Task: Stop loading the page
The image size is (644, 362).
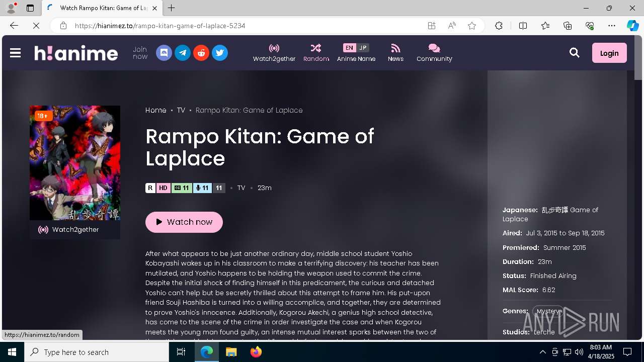Action: pos(36,26)
